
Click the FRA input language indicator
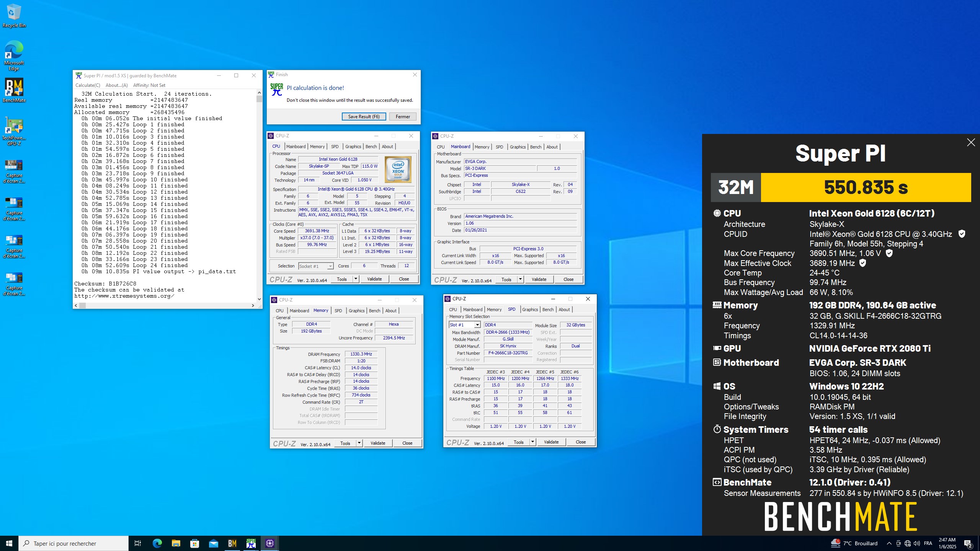928,543
